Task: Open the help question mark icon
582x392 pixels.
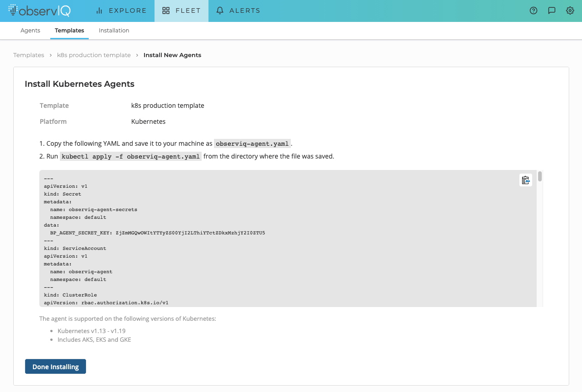Action: [x=534, y=11]
